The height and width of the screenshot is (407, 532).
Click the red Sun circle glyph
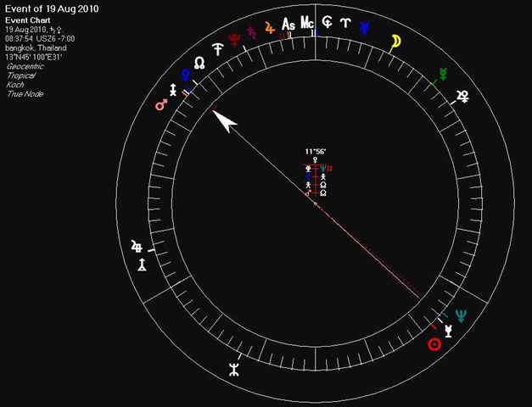434,344
